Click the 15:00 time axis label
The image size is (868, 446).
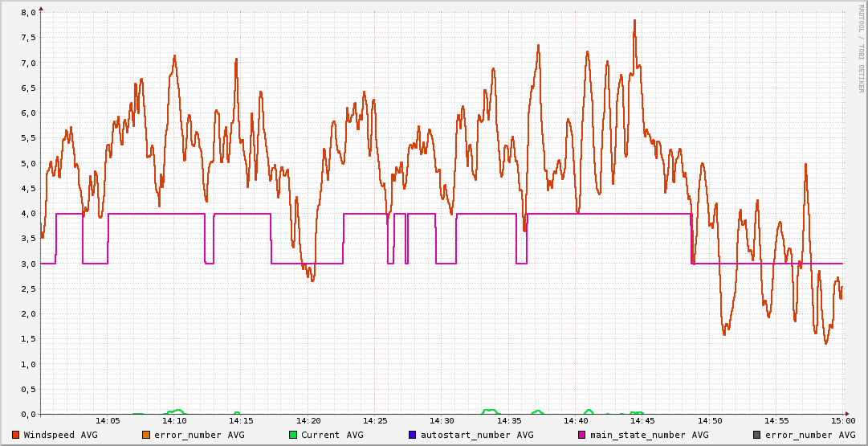843,420
